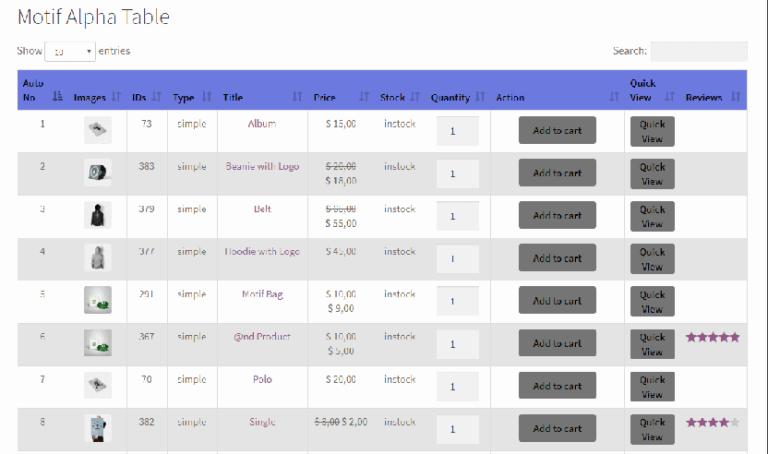The width and height of the screenshot is (768, 454).
Task: Open Quick View for the Polo row
Action: click(x=652, y=387)
